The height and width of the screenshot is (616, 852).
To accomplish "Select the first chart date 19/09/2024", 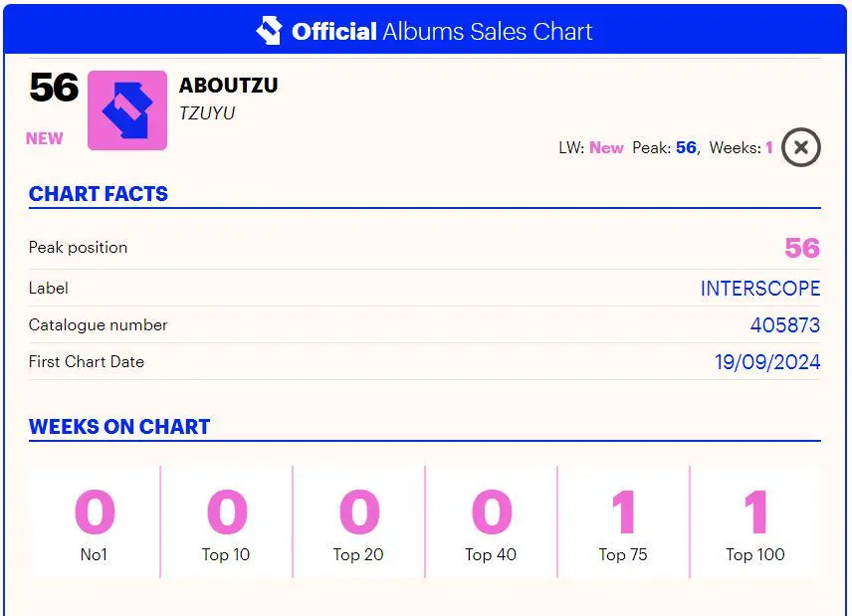I will (767, 361).
